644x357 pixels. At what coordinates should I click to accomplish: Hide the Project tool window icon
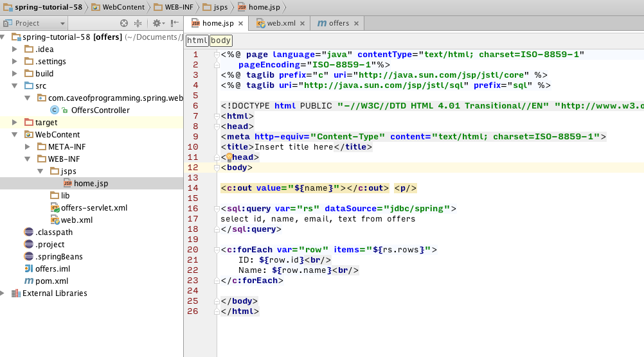point(175,23)
